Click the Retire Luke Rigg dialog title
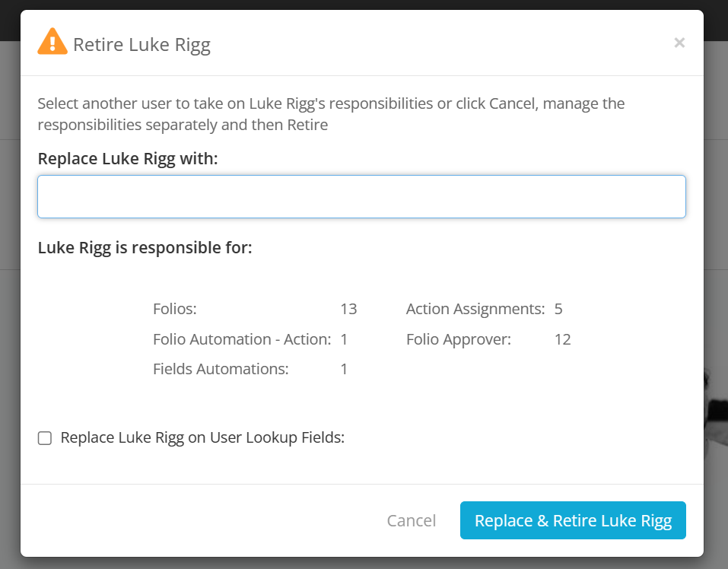The height and width of the screenshot is (569, 728). (x=141, y=45)
